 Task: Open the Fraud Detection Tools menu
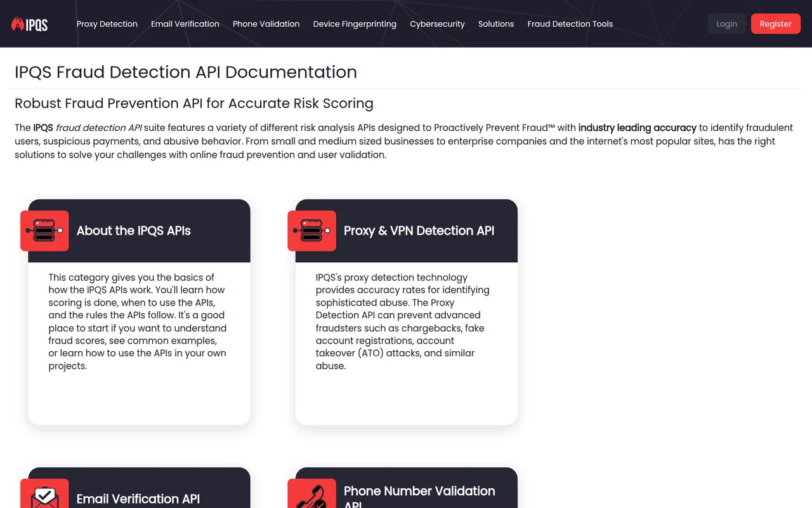(570, 24)
